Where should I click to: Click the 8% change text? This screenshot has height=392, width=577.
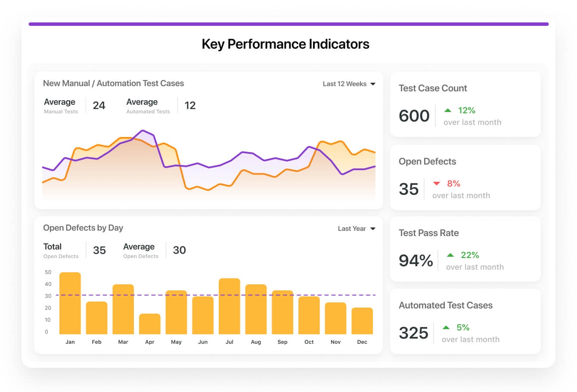453,184
